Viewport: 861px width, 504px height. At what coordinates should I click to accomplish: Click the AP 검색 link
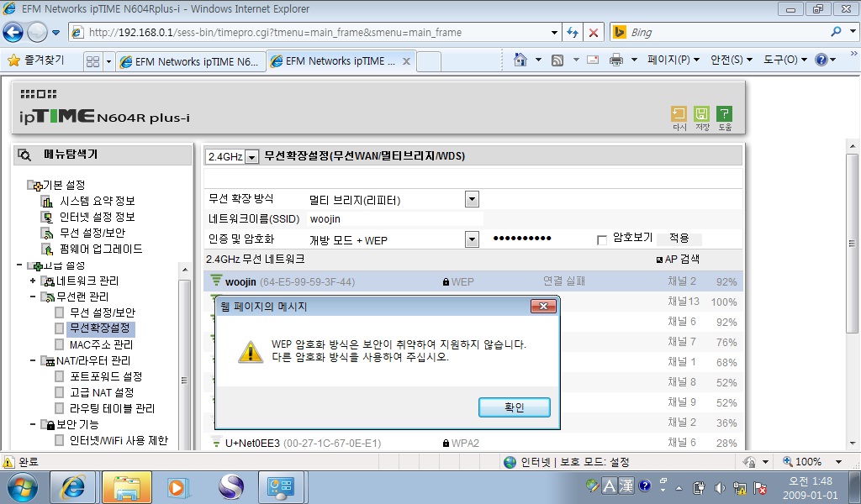point(679,260)
